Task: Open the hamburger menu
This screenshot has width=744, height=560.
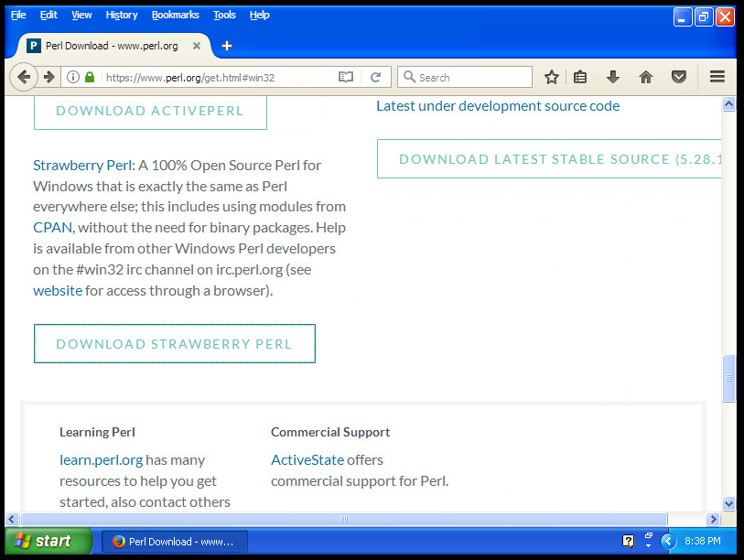Action: [x=717, y=78]
